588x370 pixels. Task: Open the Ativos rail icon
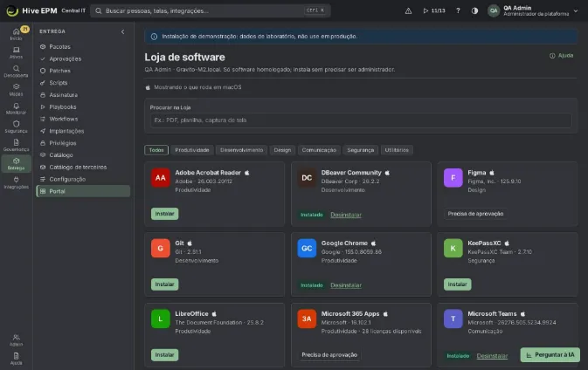click(16, 52)
